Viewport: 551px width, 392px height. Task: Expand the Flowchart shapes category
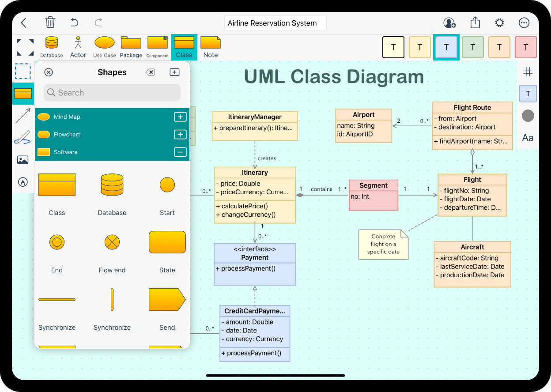click(180, 134)
